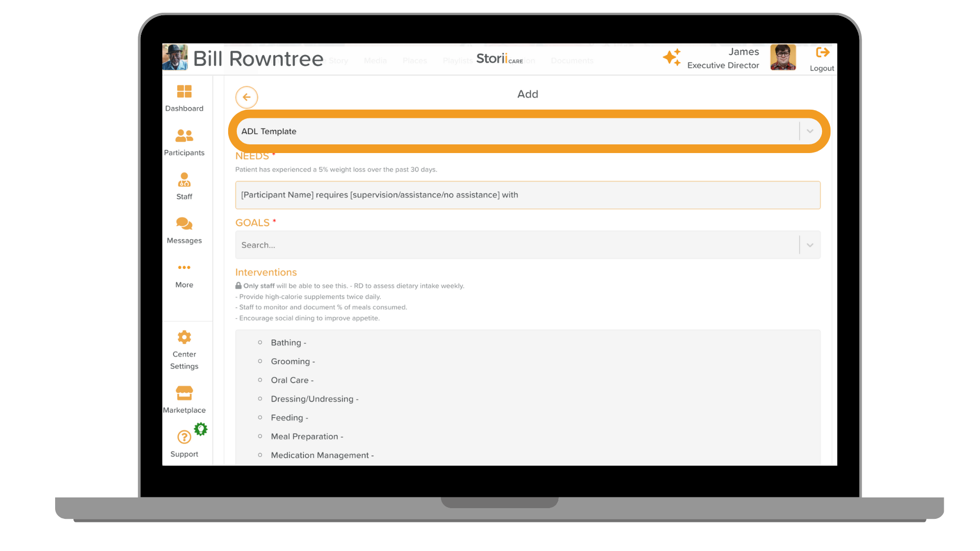This screenshot has height=551, width=980.
Task: Click the Bathing intervention line
Action: click(288, 343)
